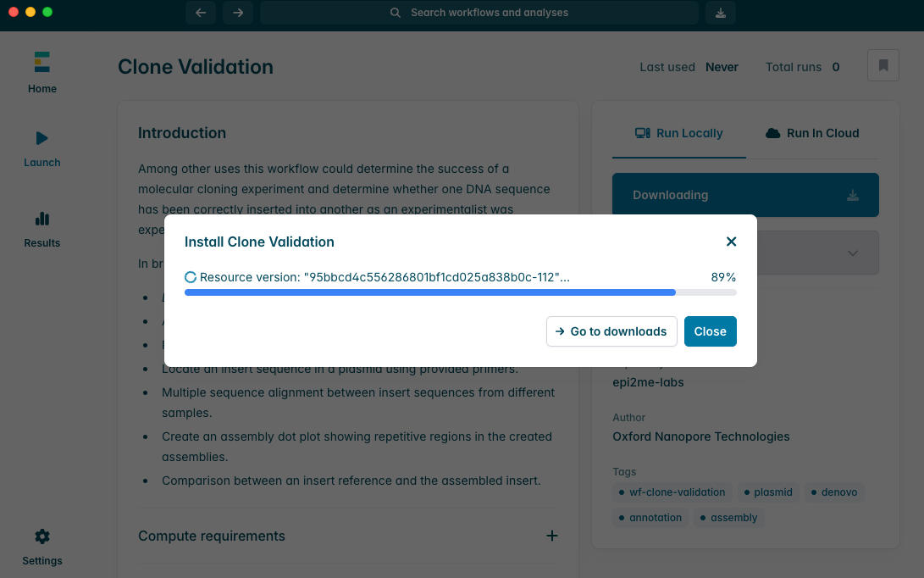Select the Run Locally tab
924x578 pixels.
click(678, 133)
